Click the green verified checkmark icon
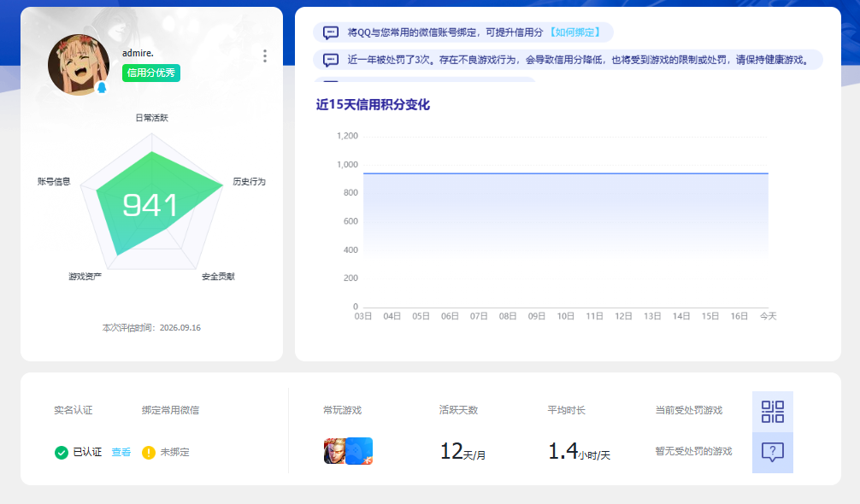This screenshot has width=860, height=504. tap(62, 453)
